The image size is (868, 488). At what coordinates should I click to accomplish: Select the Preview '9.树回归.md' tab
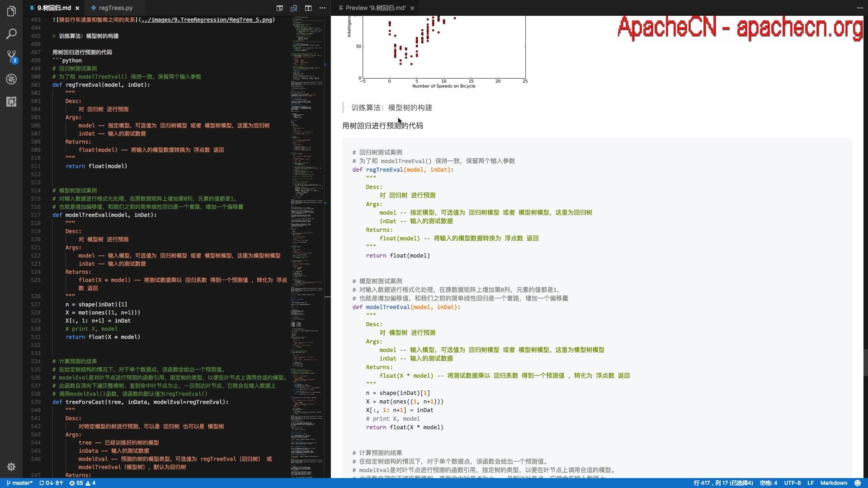tap(375, 8)
